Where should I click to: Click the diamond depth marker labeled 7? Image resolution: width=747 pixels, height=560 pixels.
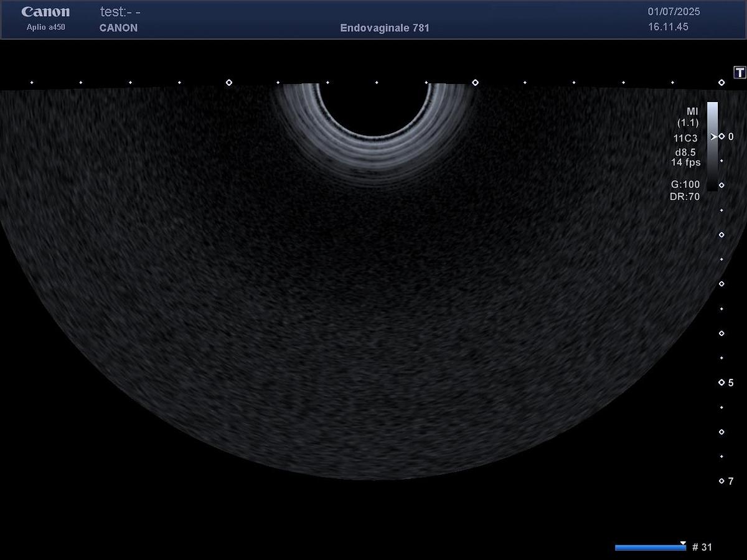point(721,481)
